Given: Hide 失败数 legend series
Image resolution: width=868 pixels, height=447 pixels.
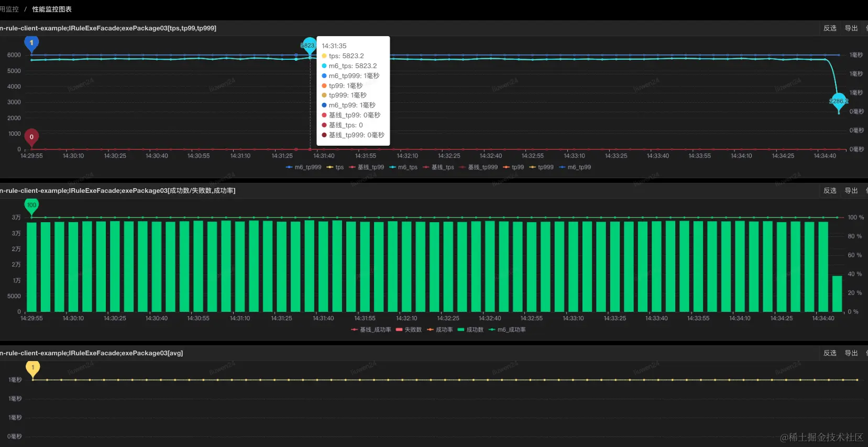Looking at the screenshot, I should 409,330.
